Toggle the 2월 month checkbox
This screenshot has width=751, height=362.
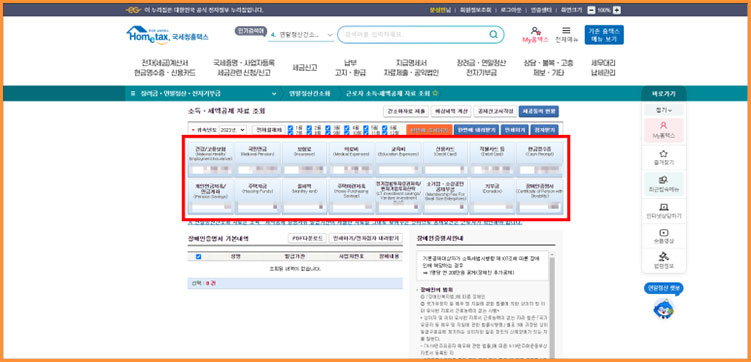[x=309, y=128]
